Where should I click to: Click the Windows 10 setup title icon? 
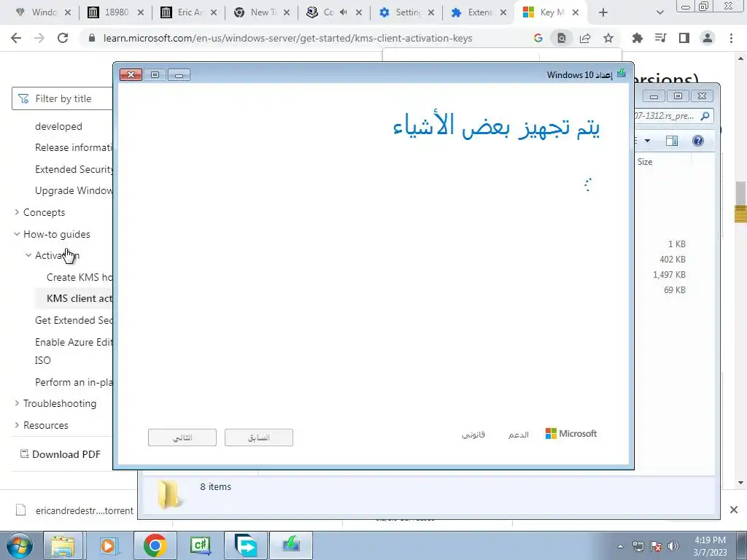(x=622, y=74)
